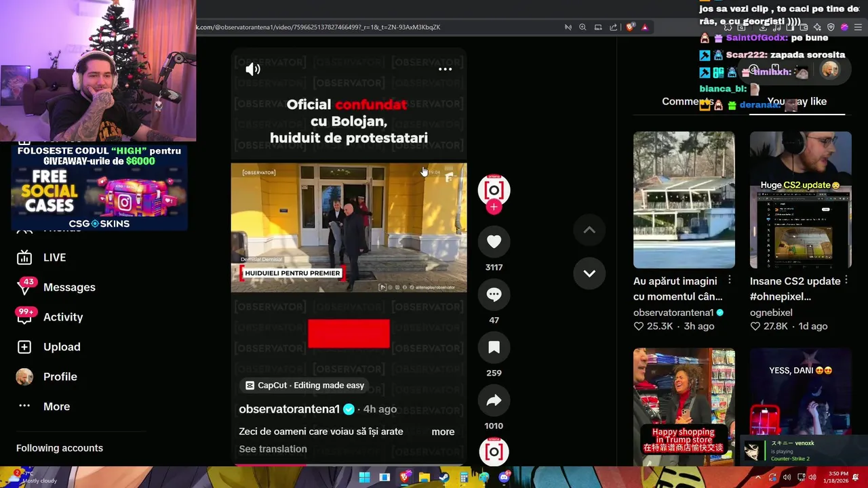Open File Explorer from the taskbar
This screenshot has width=868, height=488.
(x=424, y=477)
